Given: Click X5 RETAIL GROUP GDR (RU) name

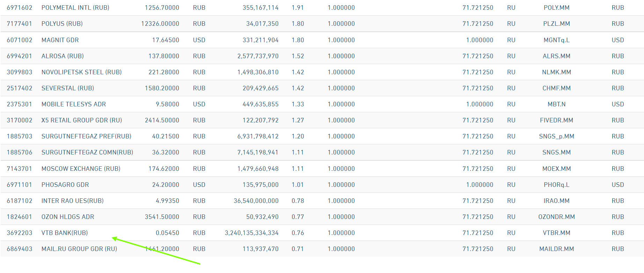Looking at the screenshot, I should click(x=82, y=120).
